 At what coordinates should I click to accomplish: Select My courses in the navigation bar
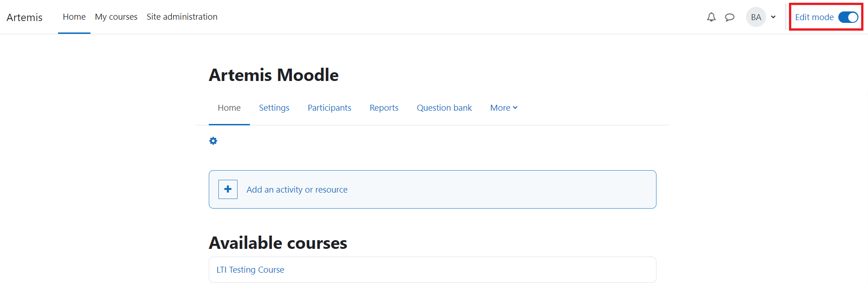click(116, 16)
